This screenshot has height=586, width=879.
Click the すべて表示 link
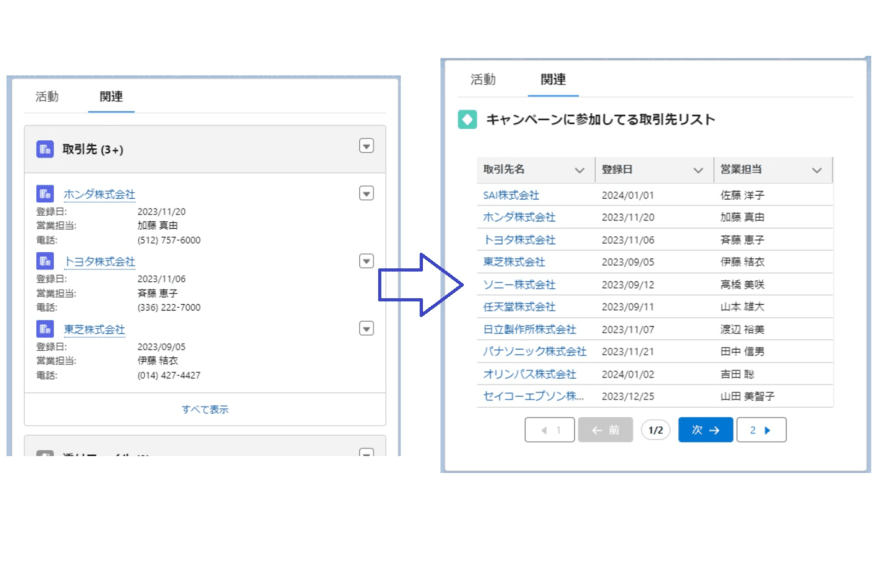[x=205, y=409]
